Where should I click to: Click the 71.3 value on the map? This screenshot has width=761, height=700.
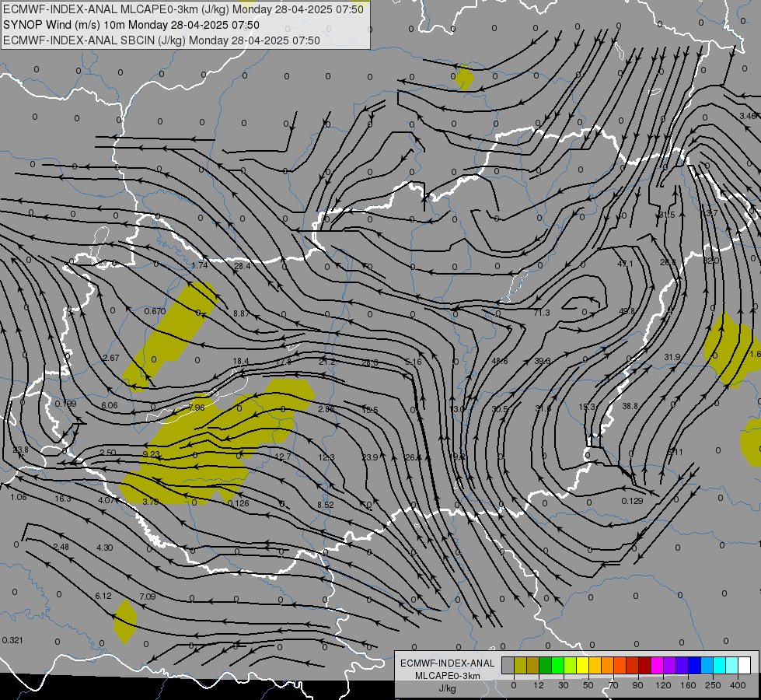coord(542,313)
